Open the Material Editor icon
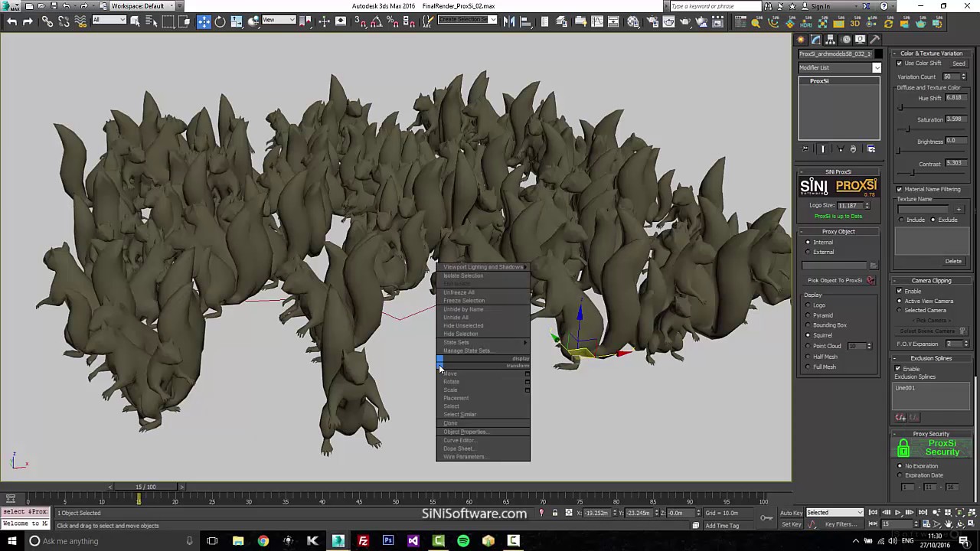Screen dimensions: 980x551 (x=633, y=21)
